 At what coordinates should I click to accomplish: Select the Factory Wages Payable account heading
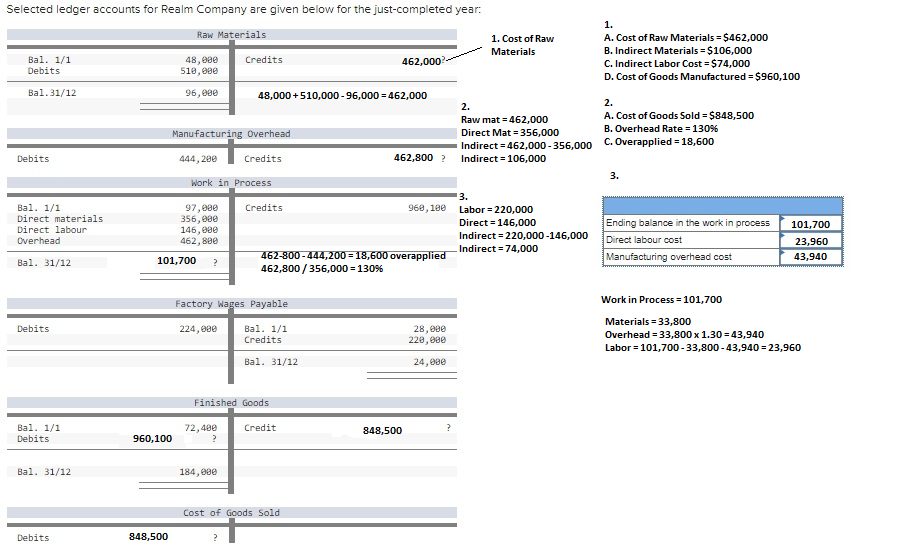point(231,304)
